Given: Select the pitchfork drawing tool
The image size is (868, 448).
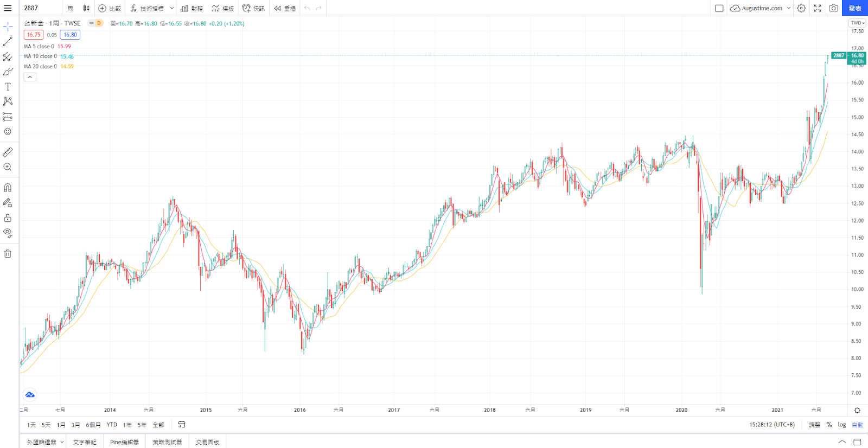Looking at the screenshot, I should [8, 56].
